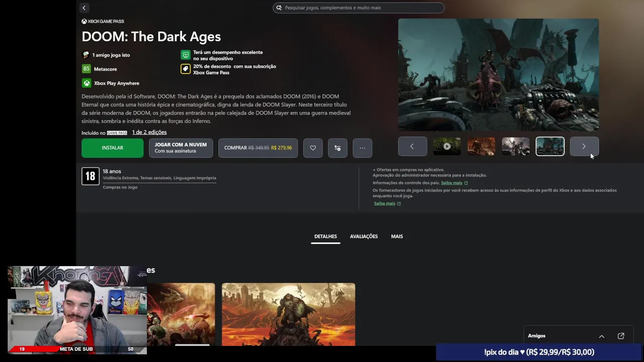Click the friend avatar icon beside '1 amigo joga isto'

(x=86, y=55)
